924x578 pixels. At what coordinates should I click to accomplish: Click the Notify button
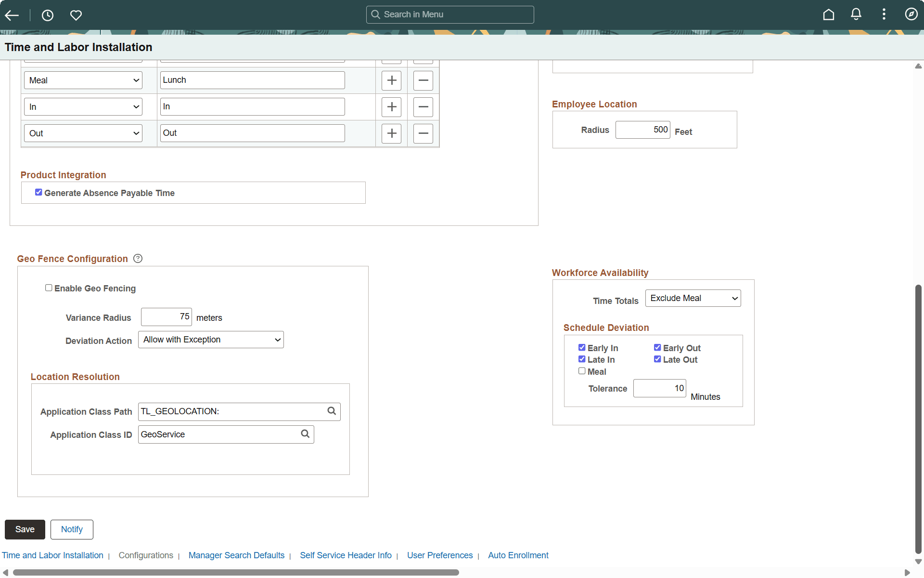(x=71, y=529)
